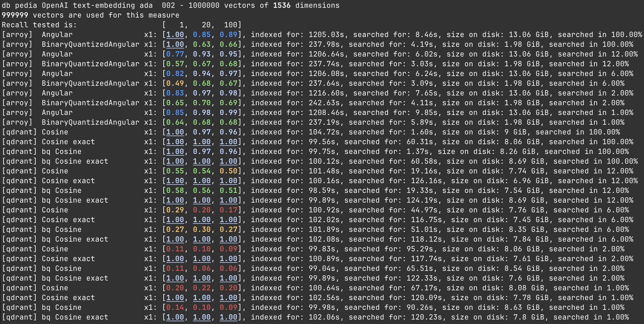Click the orange recall value '0.49'

(175, 83)
